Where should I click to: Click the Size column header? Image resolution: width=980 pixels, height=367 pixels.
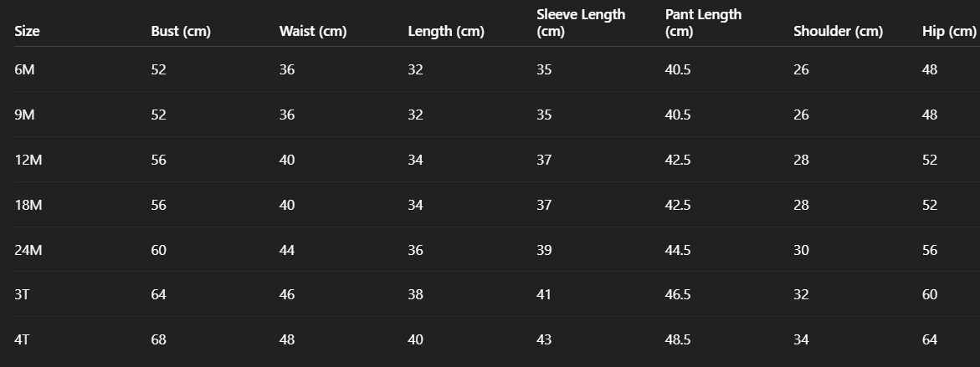click(x=28, y=32)
